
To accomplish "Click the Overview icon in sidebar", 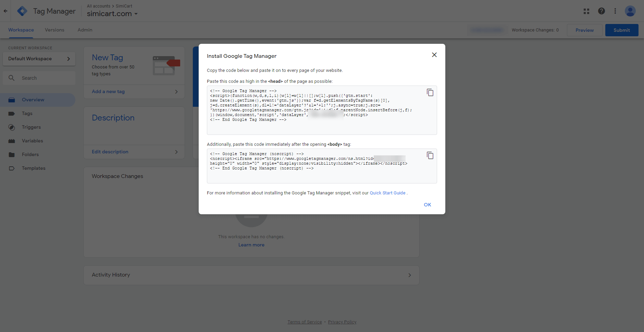I will tap(11, 100).
